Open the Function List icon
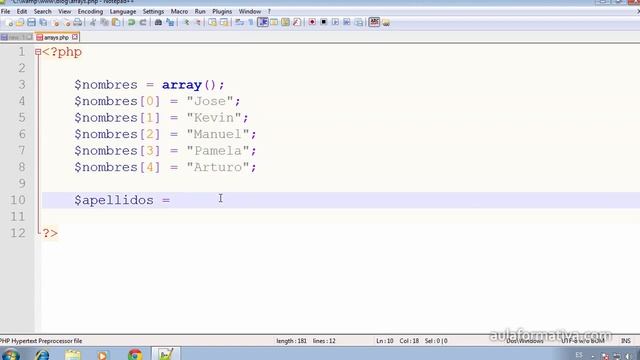Screen dimensions: 640x360 (297, 22)
